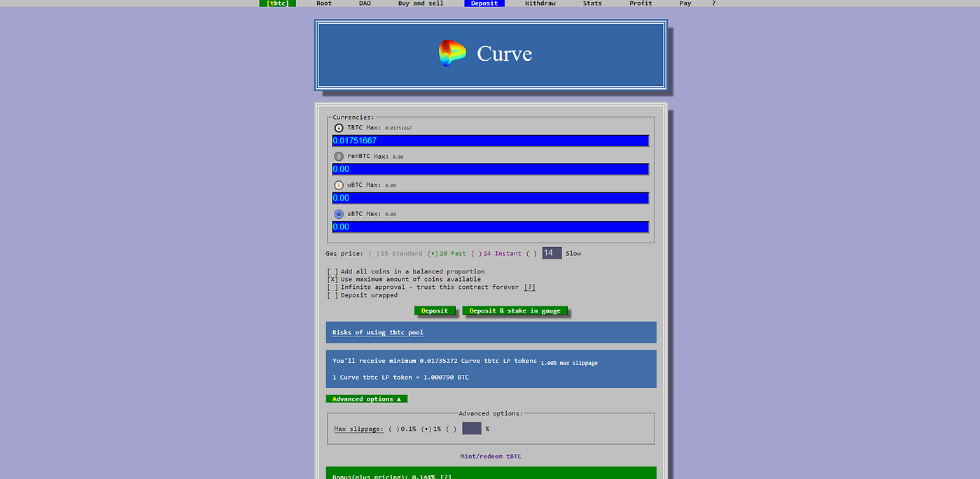Open the Stats page

592,3
